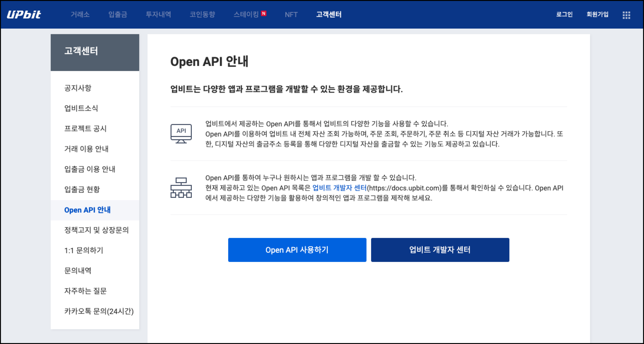Click the red N badge next to 스테이킹
Screen dimensions: 644x344
point(263,13)
